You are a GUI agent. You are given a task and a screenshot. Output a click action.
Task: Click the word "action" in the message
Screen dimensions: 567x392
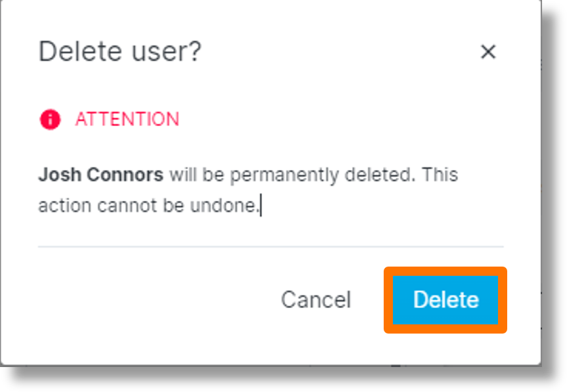[x=64, y=206]
